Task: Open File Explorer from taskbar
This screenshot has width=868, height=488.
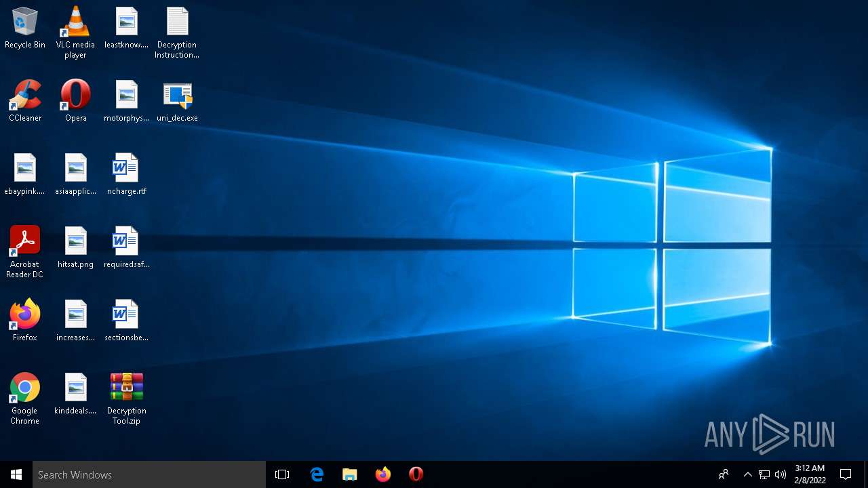Action: click(350, 474)
